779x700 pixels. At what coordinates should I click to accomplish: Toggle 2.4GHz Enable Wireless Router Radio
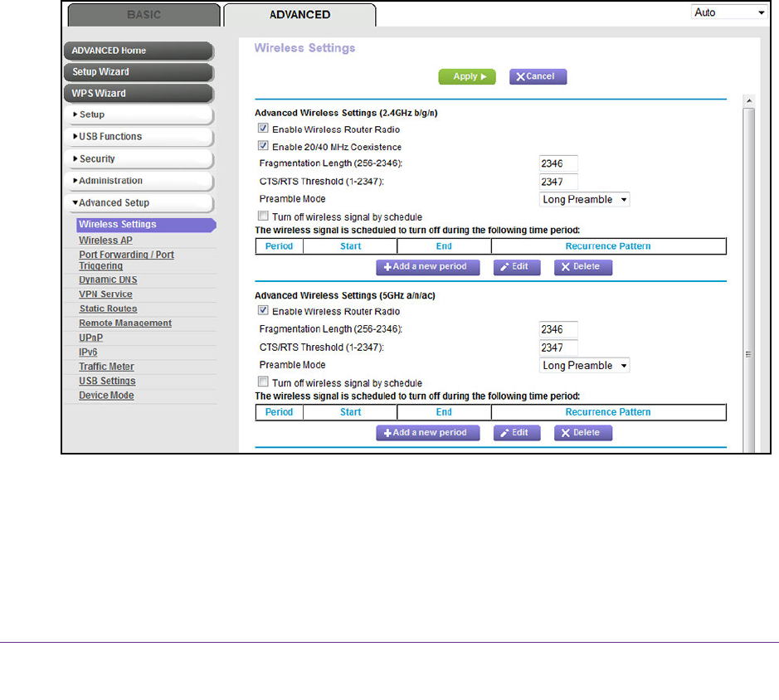[263, 129]
